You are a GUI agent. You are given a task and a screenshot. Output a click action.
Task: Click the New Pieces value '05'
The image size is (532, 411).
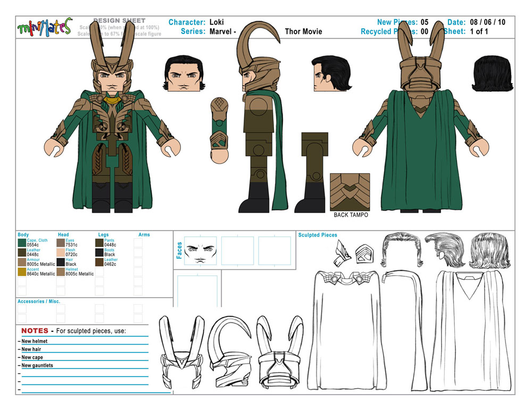(x=425, y=22)
